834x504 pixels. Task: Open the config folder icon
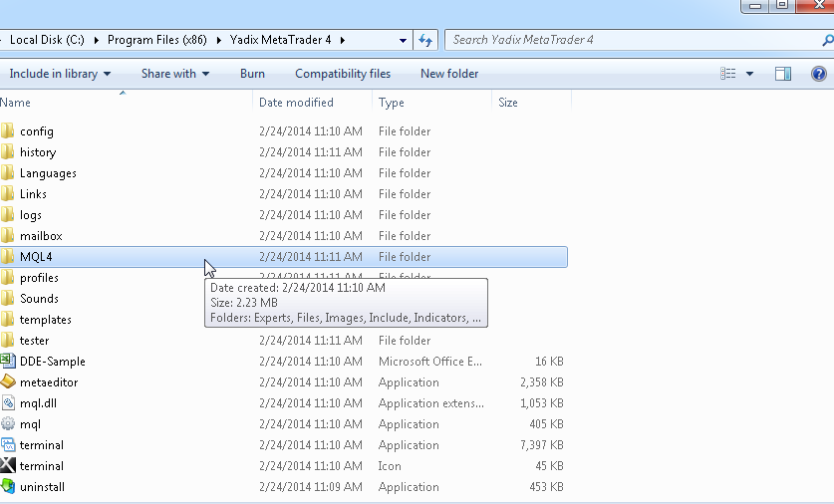[x=7, y=130]
